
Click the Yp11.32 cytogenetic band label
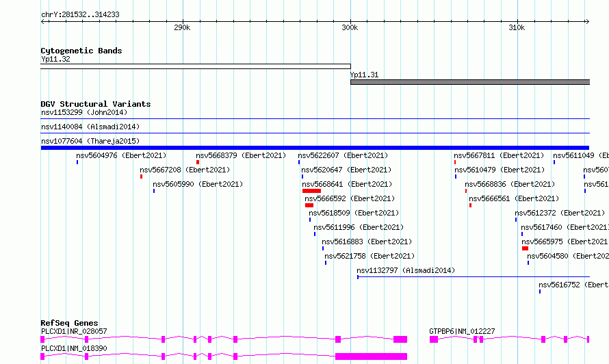55,59
